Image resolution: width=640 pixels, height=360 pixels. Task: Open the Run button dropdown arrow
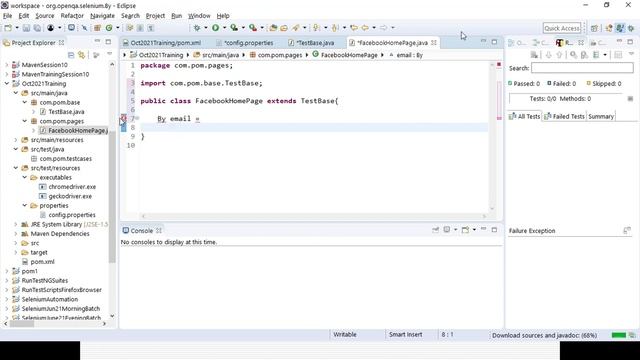(224, 28)
